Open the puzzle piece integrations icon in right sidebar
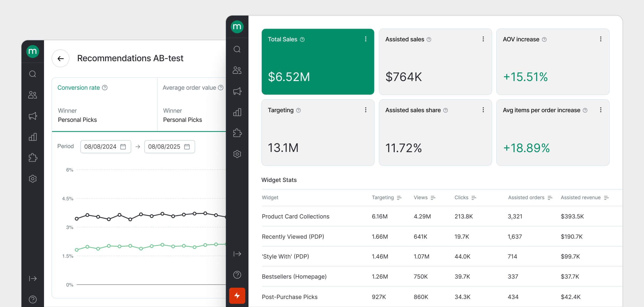The width and height of the screenshot is (644, 307). click(237, 133)
